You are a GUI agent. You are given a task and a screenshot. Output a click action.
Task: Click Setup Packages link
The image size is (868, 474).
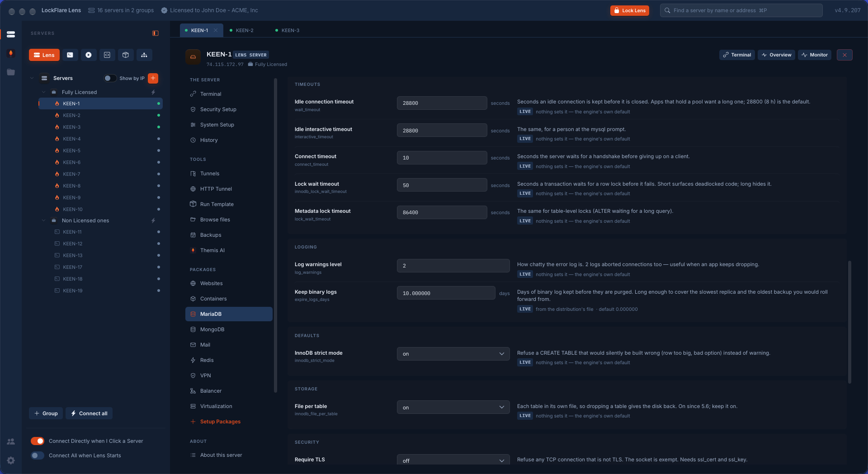[x=220, y=422]
